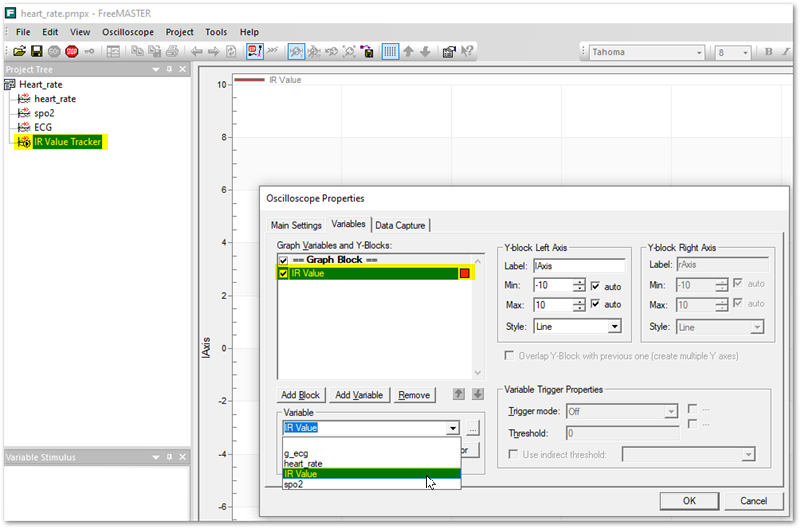Click OK to confirm oscilloscope properties
The height and width of the screenshot is (528, 800).
pos(689,500)
